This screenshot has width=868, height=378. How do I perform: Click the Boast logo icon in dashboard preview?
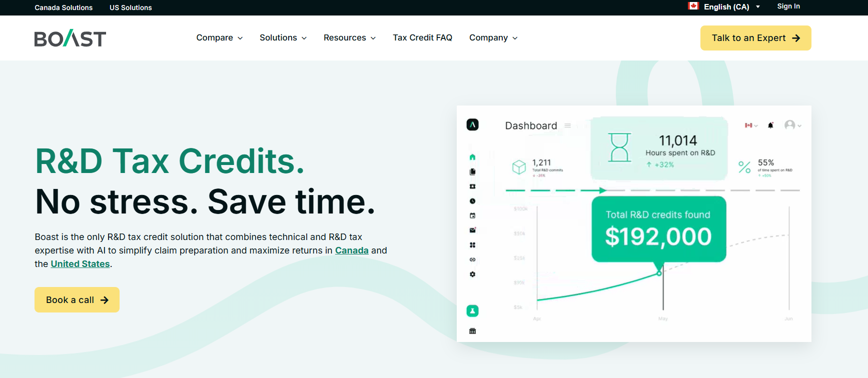point(472,124)
